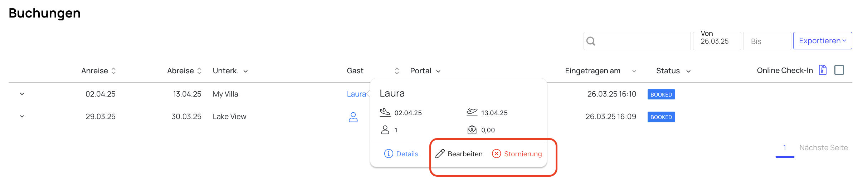Screen dimensions: 868x181
Task: Click the red cancel circle icon
Action: click(x=496, y=153)
